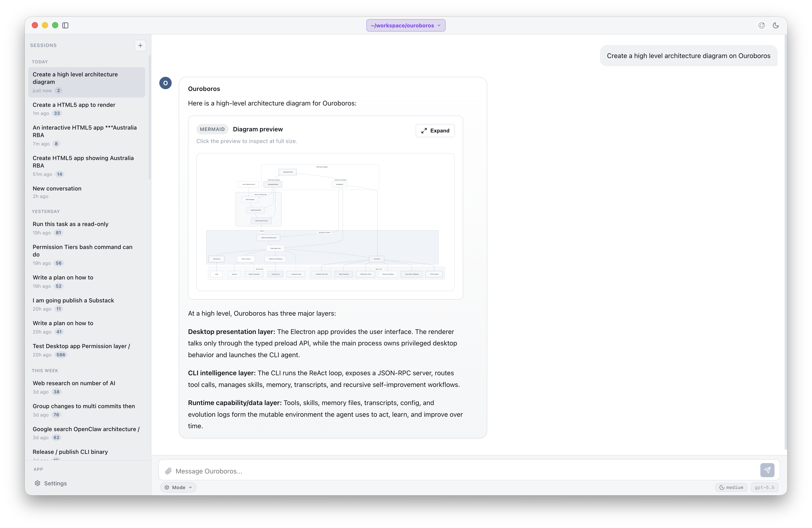Open 'Write a plan on how to' with 41 messages
This screenshot has height=528, width=812.
(87, 327)
